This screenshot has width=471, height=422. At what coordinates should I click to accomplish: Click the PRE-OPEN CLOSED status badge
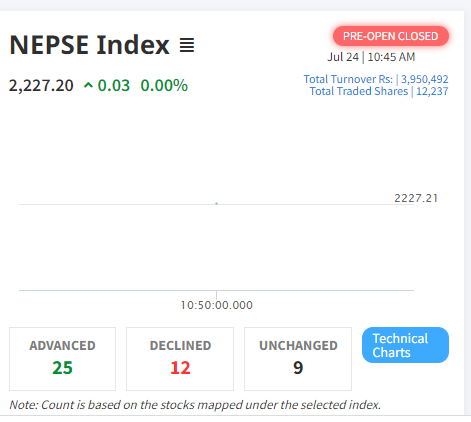point(391,36)
